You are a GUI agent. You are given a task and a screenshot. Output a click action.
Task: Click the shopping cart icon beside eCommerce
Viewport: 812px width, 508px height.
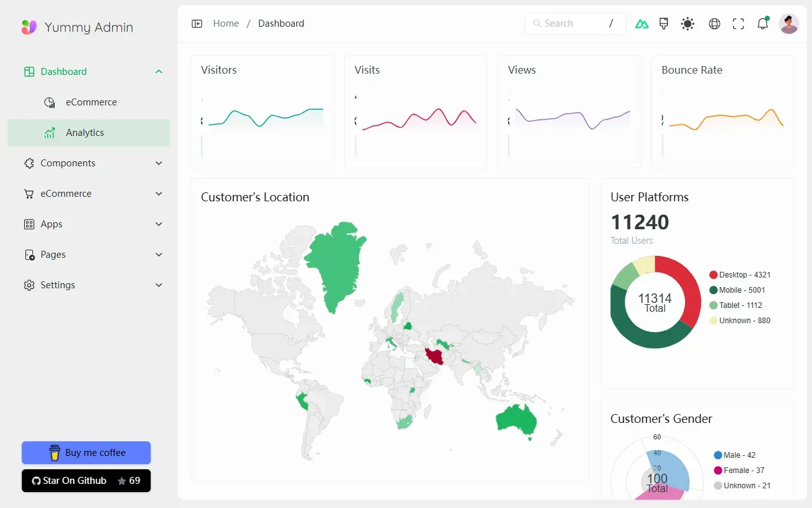point(29,194)
